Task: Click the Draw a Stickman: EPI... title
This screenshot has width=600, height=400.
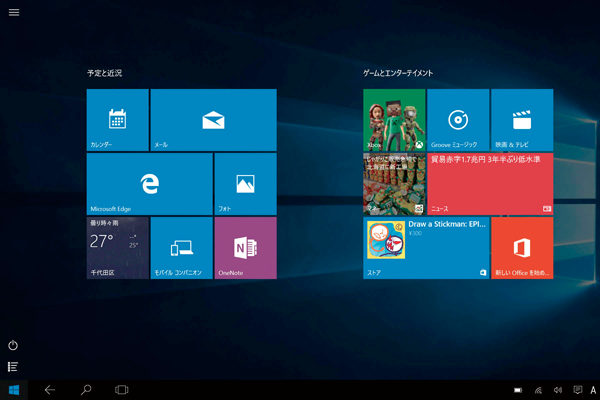Action: [447, 224]
